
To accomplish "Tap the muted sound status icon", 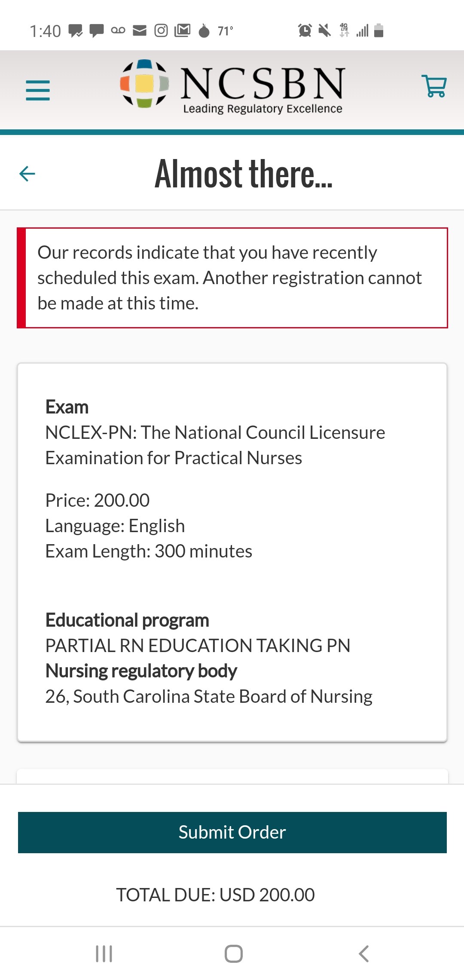I will pyautogui.click(x=324, y=31).
